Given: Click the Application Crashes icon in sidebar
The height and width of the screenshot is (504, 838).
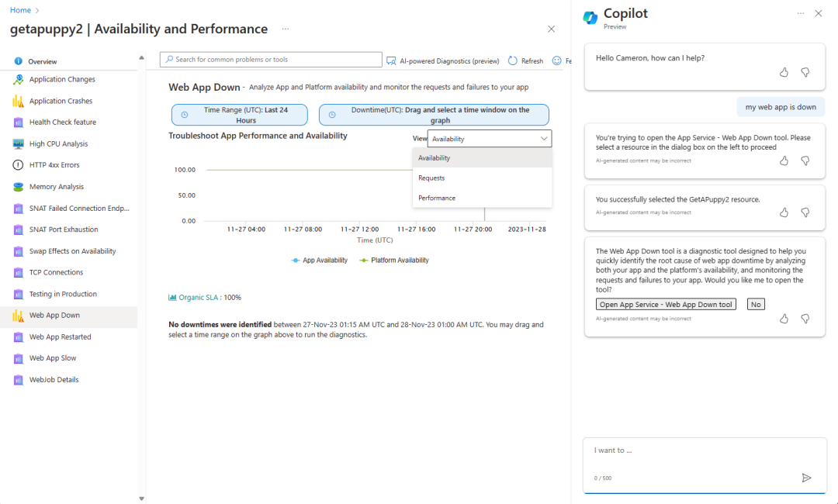Looking at the screenshot, I should tap(18, 101).
